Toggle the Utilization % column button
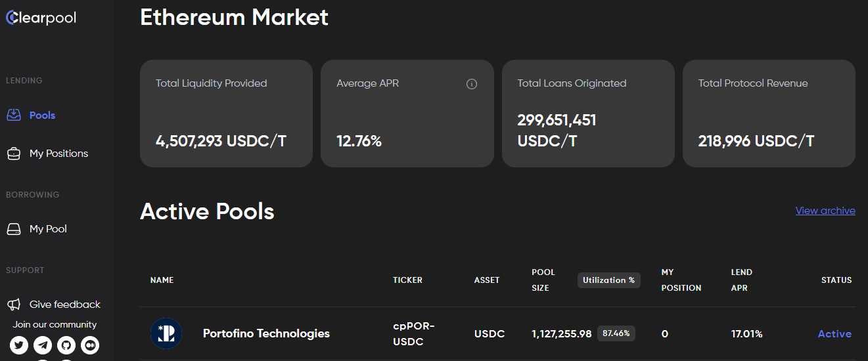 [608, 280]
